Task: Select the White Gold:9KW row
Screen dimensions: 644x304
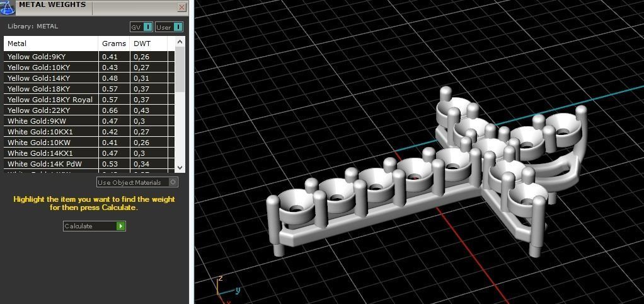Action: (x=89, y=120)
